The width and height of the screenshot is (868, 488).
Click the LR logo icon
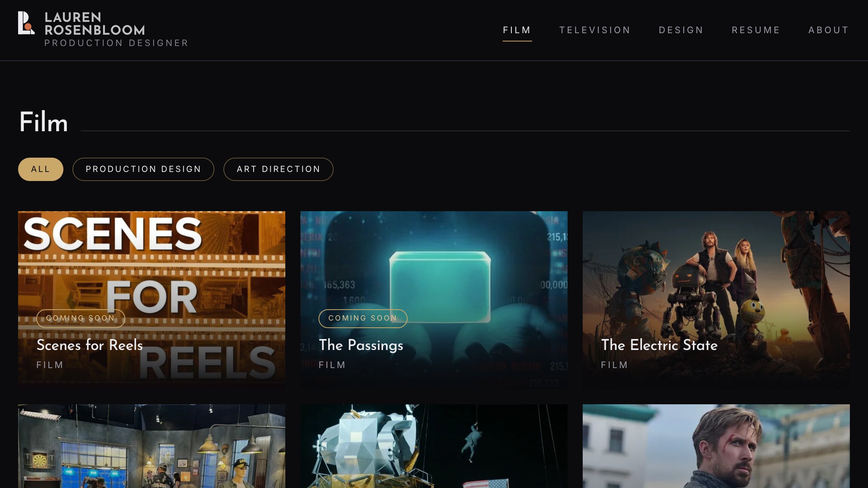coord(26,23)
